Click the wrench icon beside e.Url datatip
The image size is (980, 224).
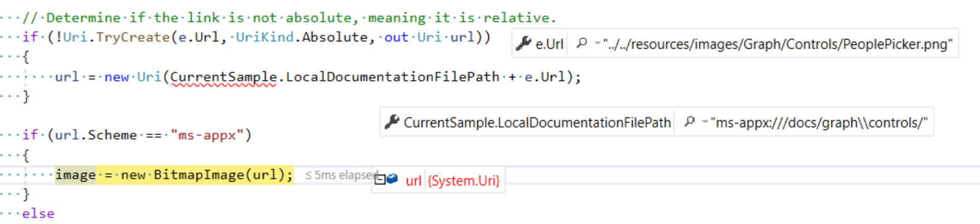click(524, 44)
